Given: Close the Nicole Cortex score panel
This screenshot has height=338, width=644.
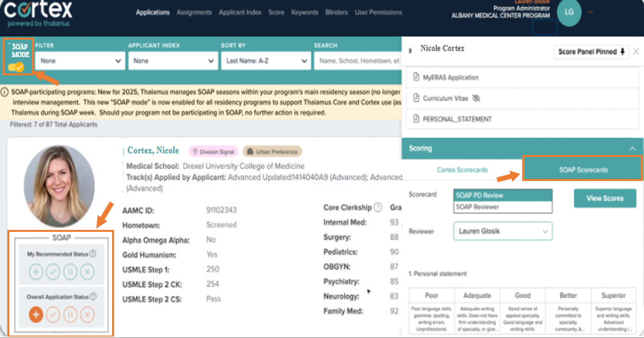Looking at the screenshot, I should (x=636, y=51).
